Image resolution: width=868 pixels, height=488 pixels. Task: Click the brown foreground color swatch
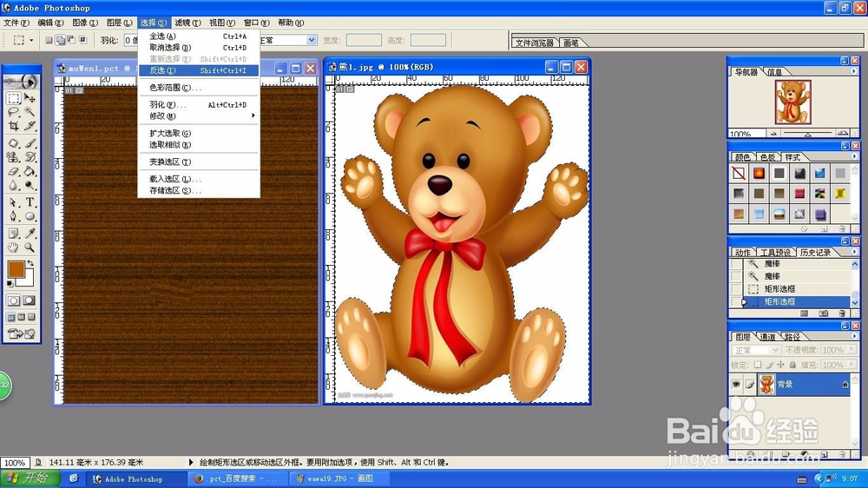16,270
